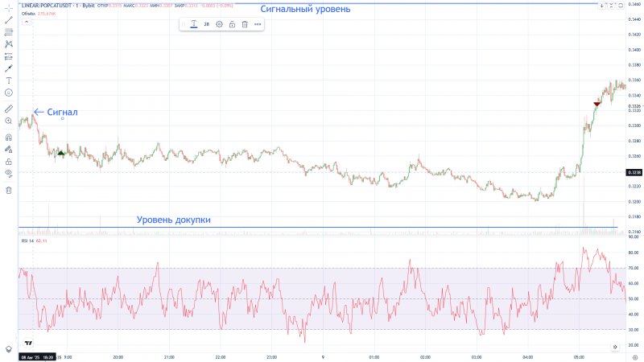
Task: Open the font size 28 dropdown
Action: tap(207, 24)
